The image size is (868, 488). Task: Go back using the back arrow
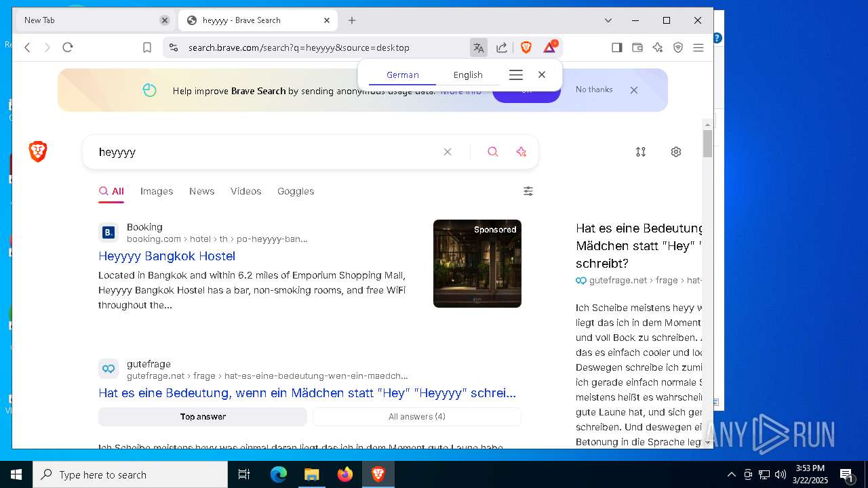click(28, 47)
